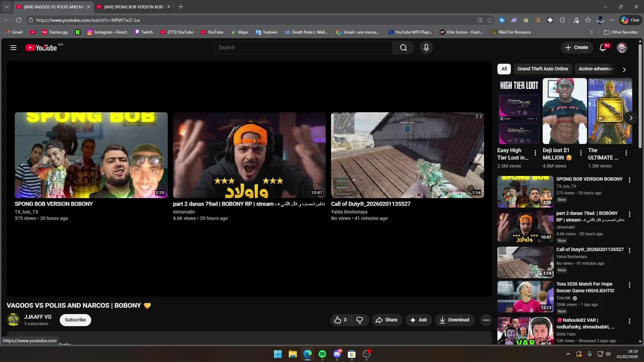Screen dimensions: 644x362
Task: Add this page to favorites star
Action: pos(490,20)
